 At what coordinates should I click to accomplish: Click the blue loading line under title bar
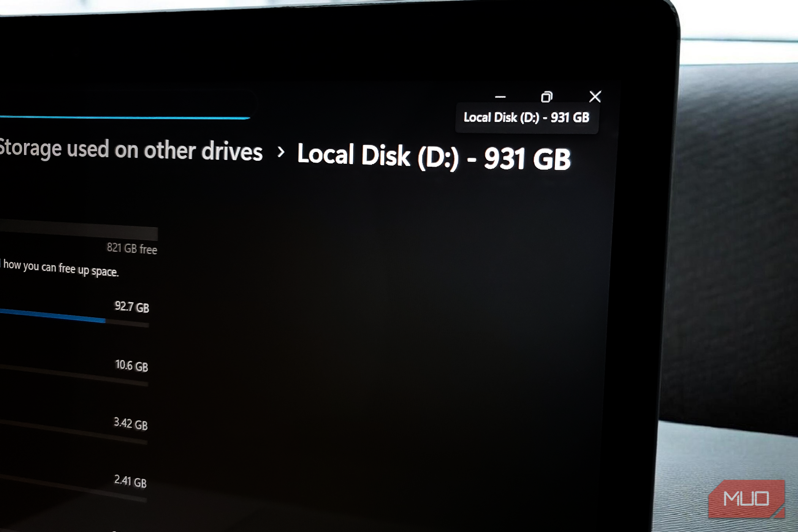click(125, 117)
